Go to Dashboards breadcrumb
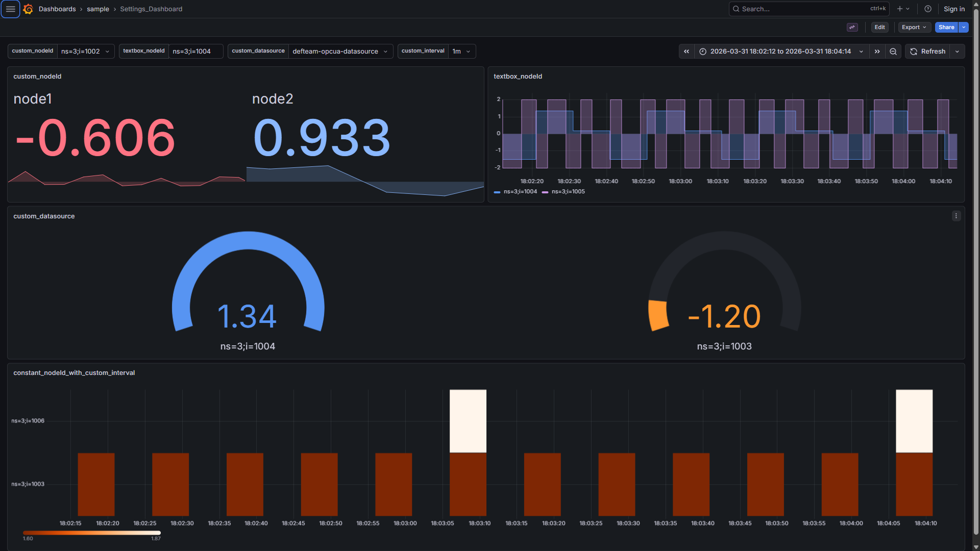Viewport: 980px width, 551px height. 57,9
